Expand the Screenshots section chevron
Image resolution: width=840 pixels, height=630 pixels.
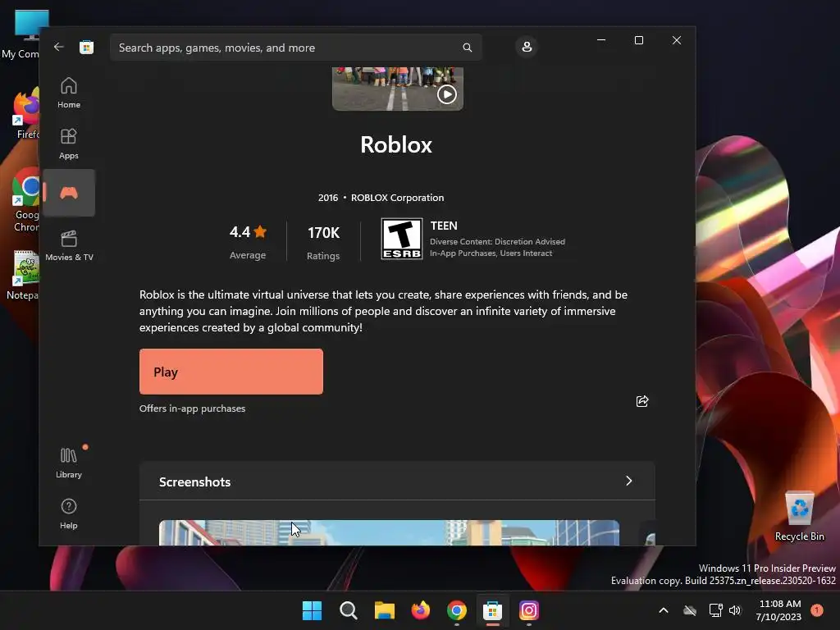tap(629, 481)
